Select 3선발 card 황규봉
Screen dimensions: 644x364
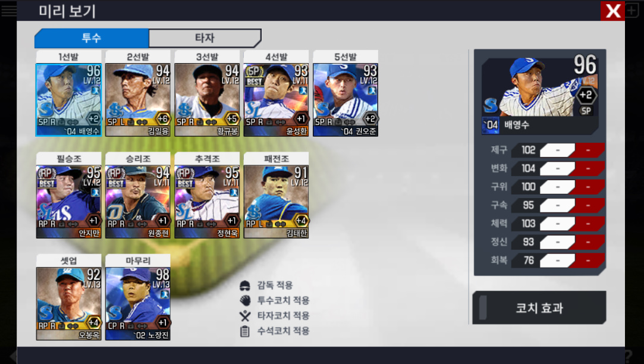[207, 100]
